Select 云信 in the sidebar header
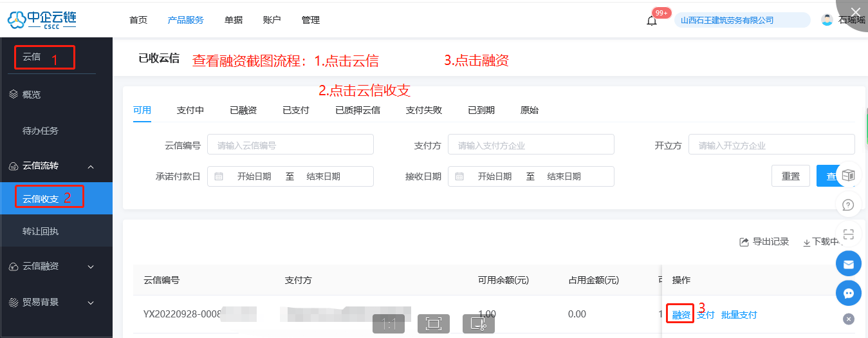This screenshot has width=868, height=338. click(x=32, y=57)
